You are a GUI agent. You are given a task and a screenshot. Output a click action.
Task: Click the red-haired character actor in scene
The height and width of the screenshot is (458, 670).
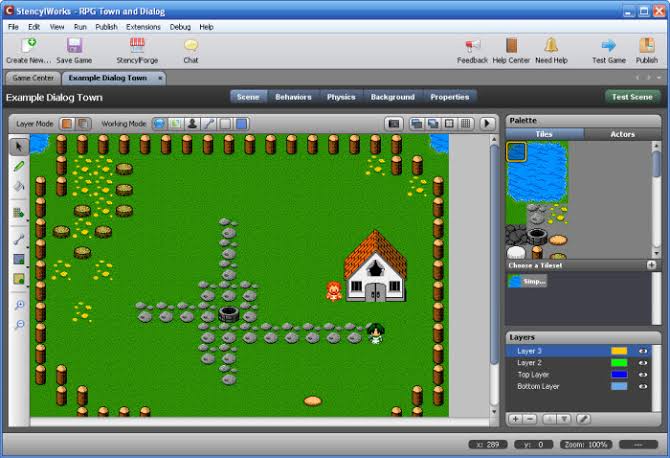point(333,291)
